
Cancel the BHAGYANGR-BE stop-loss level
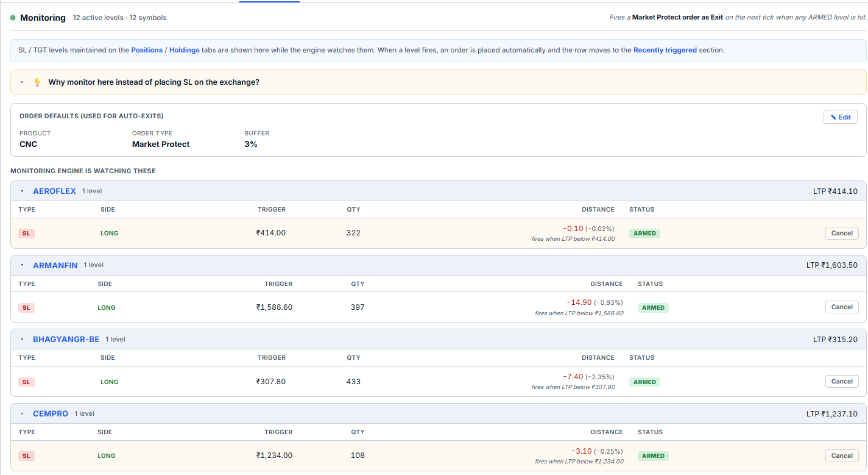[842, 382]
